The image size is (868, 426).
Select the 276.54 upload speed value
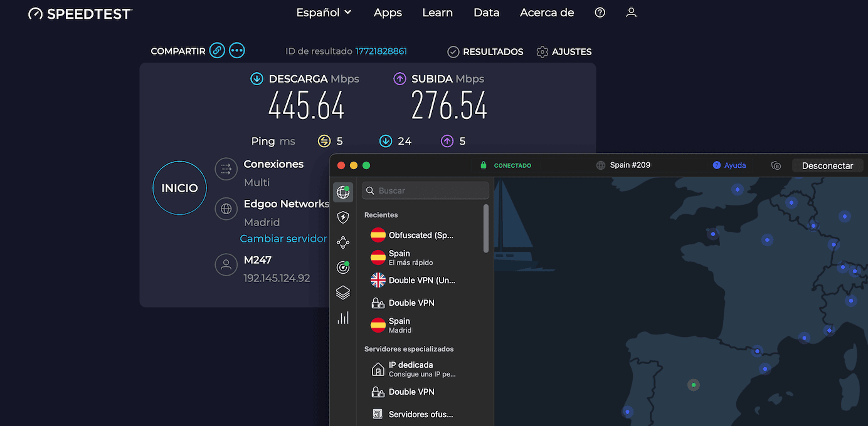(x=449, y=106)
